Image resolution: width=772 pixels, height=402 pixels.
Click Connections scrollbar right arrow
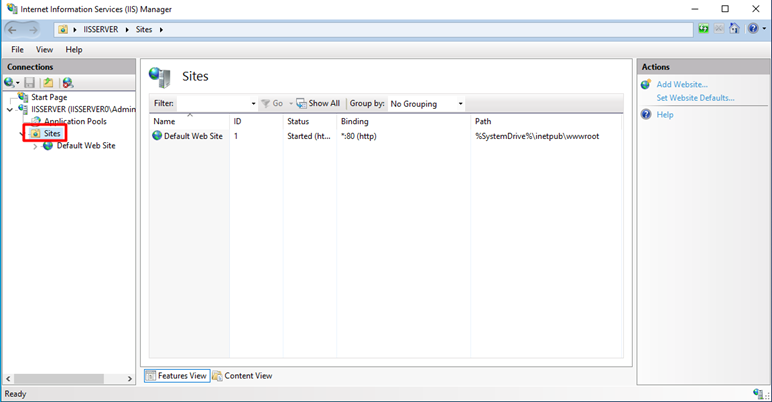(x=129, y=378)
